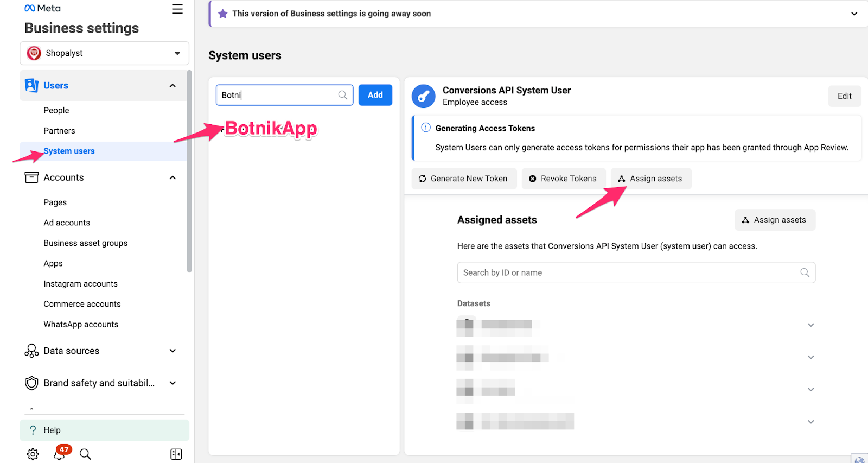
Task: Click the Help question mark icon
Action: 33,430
